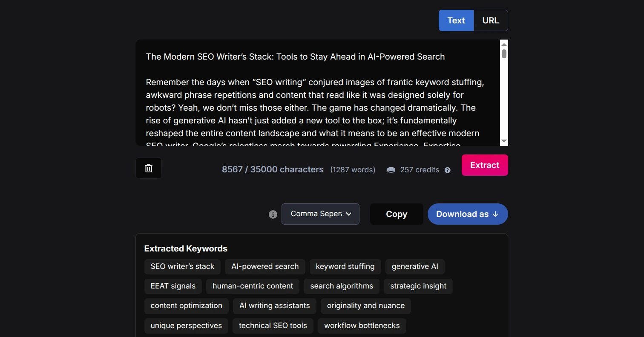Click the Extract button
644x337 pixels.
(x=484, y=165)
